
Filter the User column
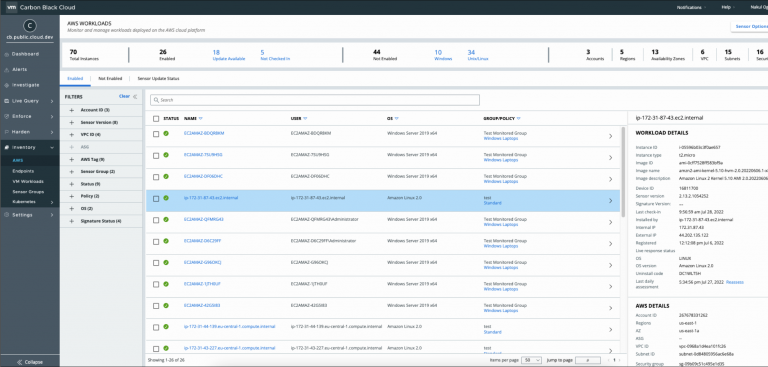pos(306,119)
